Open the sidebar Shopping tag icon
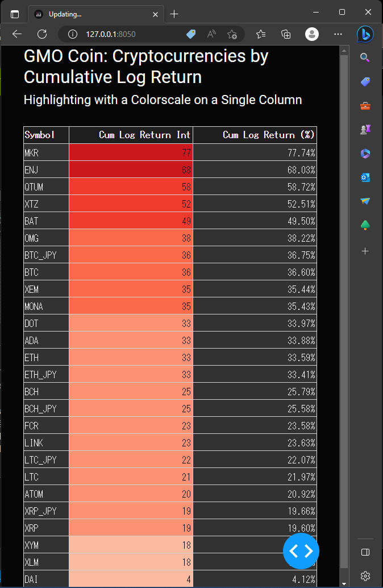The height and width of the screenshot is (588, 383). pos(365,82)
